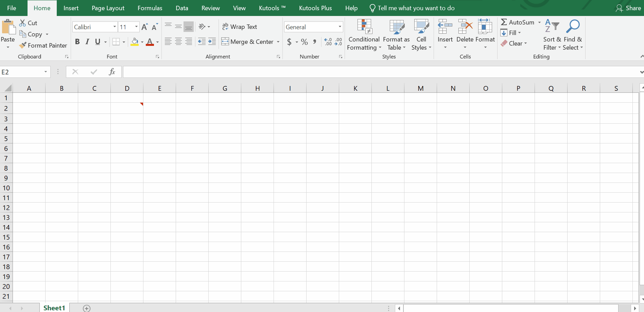This screenshot has width=644, height=312.
Task: Click the Paste clipboard icon
Action: [x=8, y=27]
